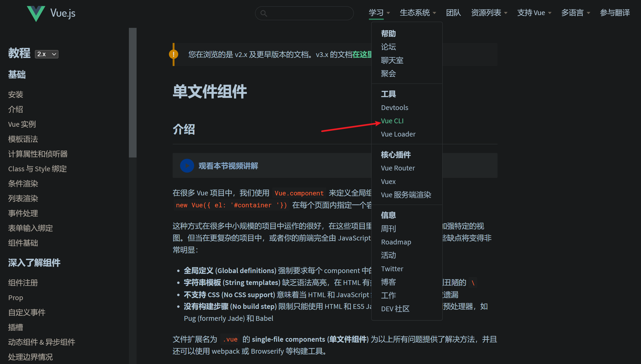Select Roadmap in the dropdown
This screenshot has height=364, width=641.
(396, 242)
